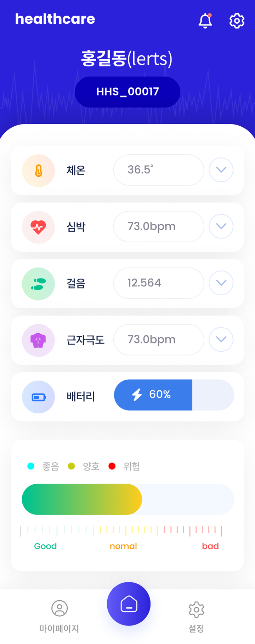Image resolution: width=255 pixels, height=644 pixels.
Task: Tap the heart rate pulse icon
Action: coord(38,227)
